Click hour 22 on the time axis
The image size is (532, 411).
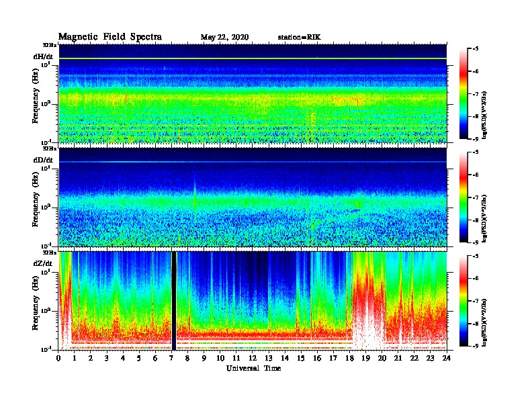414,358
